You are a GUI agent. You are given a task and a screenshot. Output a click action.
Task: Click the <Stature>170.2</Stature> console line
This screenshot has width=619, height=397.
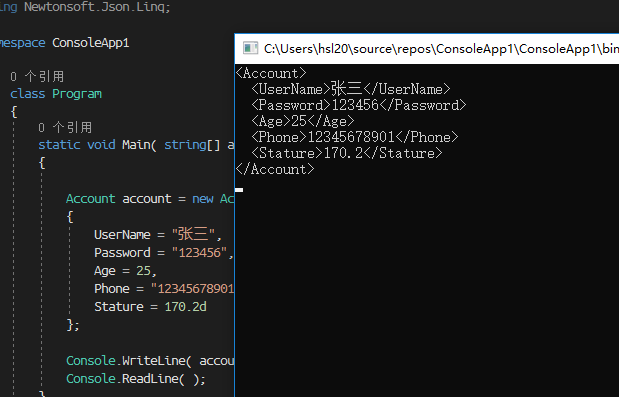[x=347, y=153]
